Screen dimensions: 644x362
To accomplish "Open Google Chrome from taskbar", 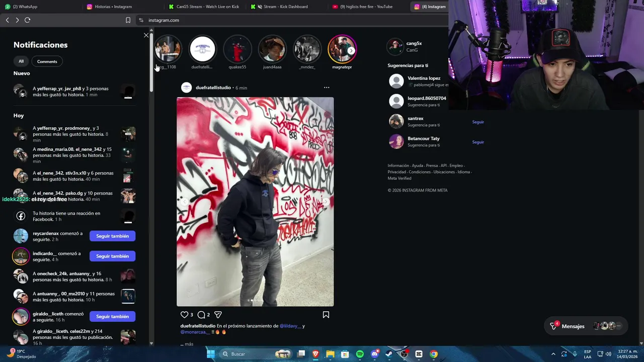I will click(x=434, y=354).
